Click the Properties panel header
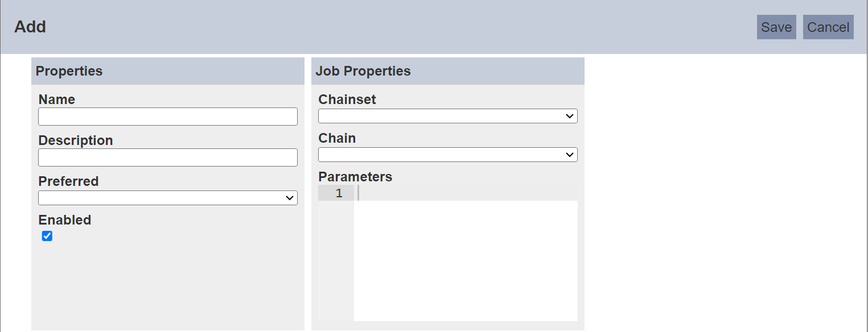Image resolution: width=868 pixels, height=332 pixels. [x=168, y=71]
